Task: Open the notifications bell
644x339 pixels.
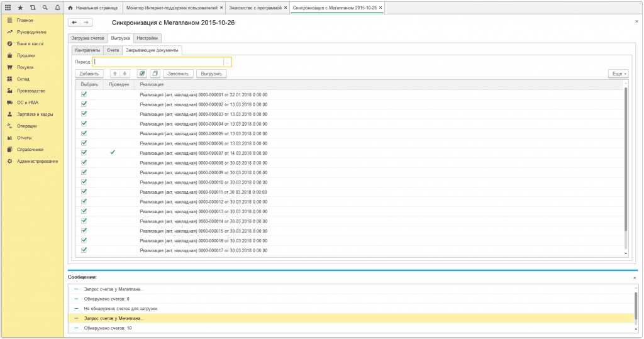Action: (x=57, y=8)
